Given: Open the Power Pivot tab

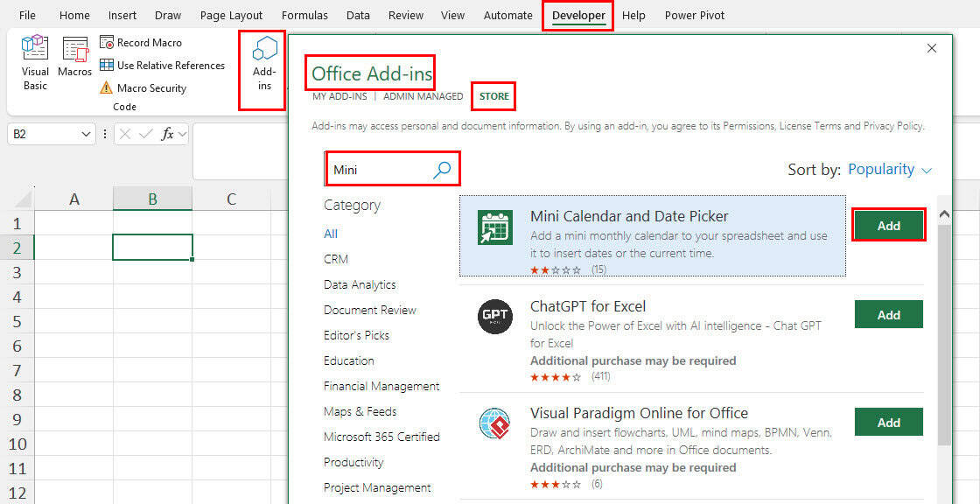Looking at the screenshot, I should pos(695,16).
